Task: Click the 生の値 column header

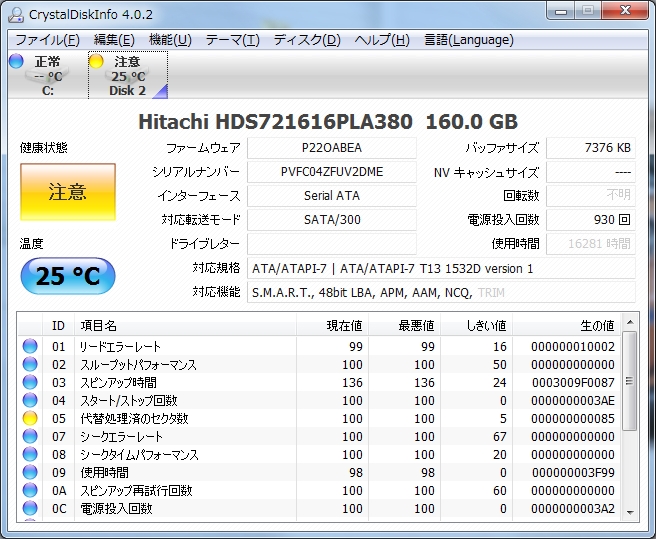Action: [x=566, y=325]
